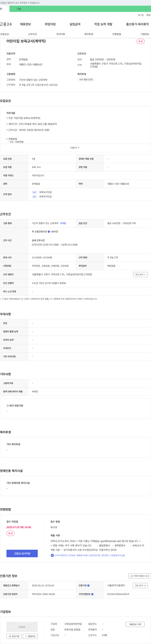
Task: Click the 필수 tag beside 보육교사2급
Action: [35, 192]
